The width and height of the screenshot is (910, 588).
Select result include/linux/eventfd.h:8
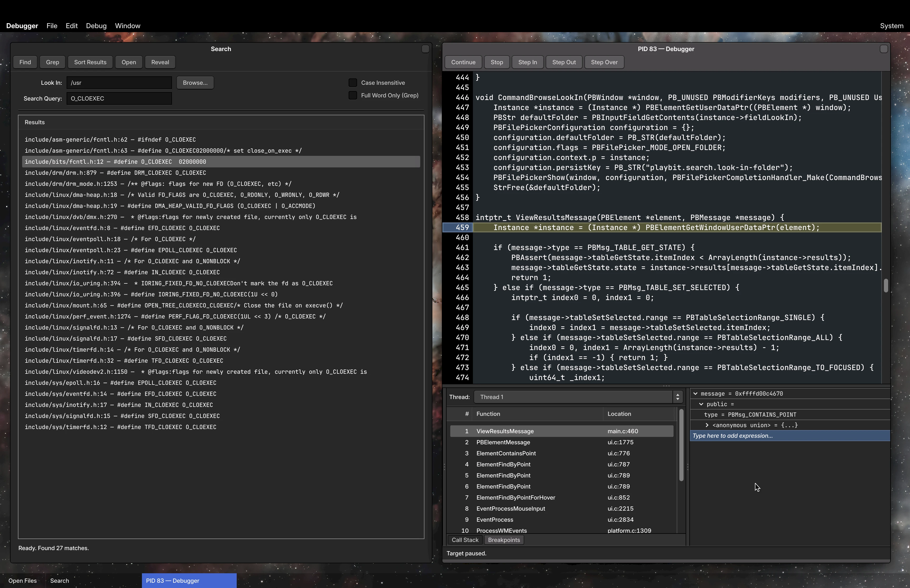click(x=221, y=228)
